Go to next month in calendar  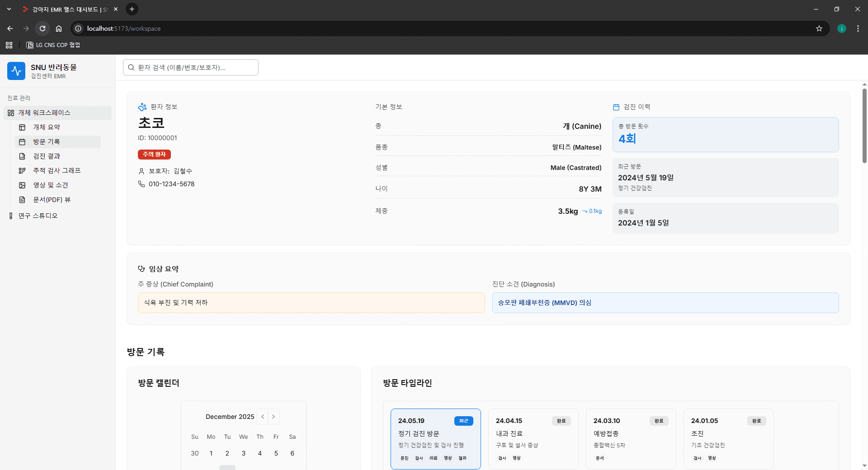[x=274, y=417]
